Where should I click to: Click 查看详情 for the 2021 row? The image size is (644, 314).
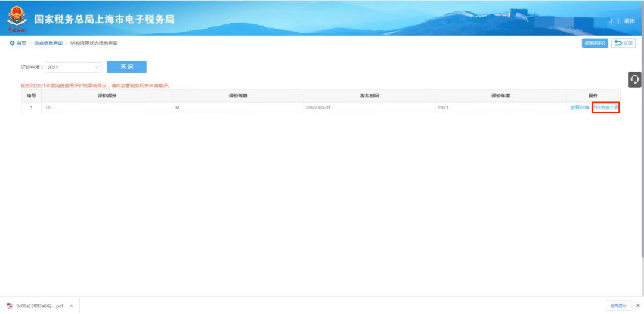pos(580,107)
